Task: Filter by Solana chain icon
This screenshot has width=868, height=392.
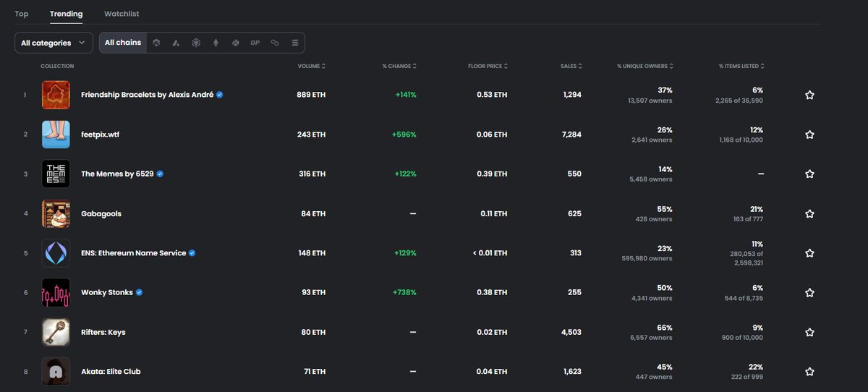Action: tap(294, 43)
